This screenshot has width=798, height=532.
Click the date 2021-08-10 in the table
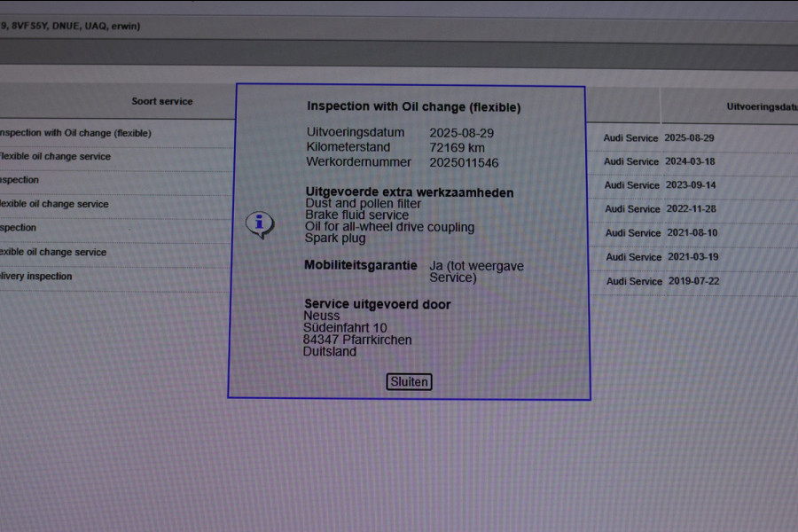click(692, 232)
